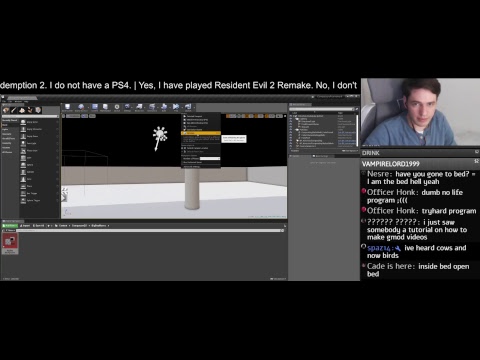Select Landscape mode icon
Viewport: 480px width, 360px height.
(22, 110)
